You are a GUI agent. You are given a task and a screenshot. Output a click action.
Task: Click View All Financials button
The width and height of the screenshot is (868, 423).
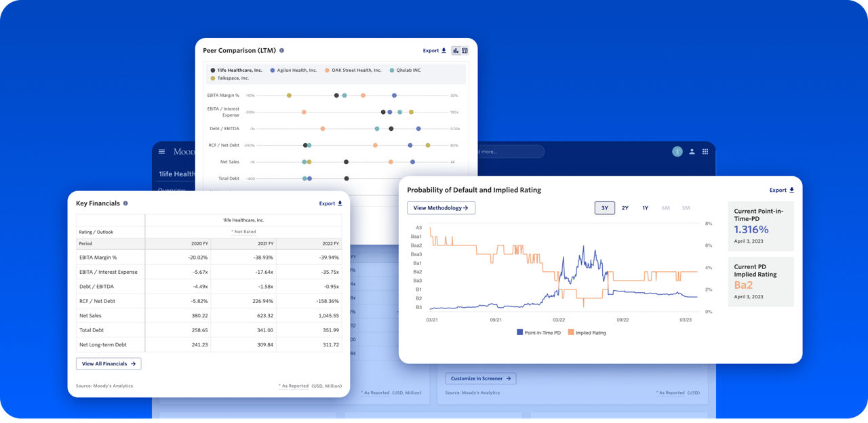tap(108, 364)
